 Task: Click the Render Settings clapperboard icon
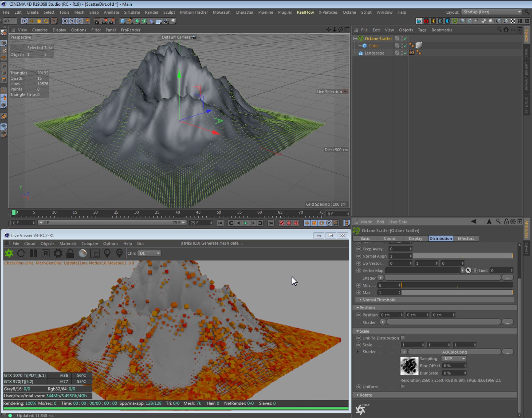[112, 21]
